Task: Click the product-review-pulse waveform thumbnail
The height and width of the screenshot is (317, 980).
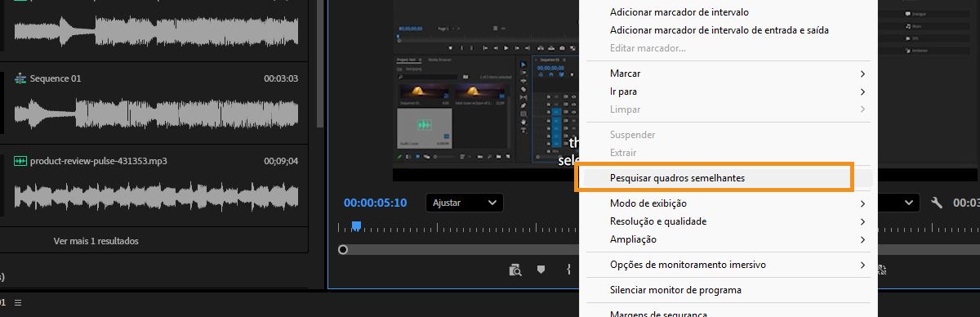Action: pyautogui.click(x=156, y=196)
